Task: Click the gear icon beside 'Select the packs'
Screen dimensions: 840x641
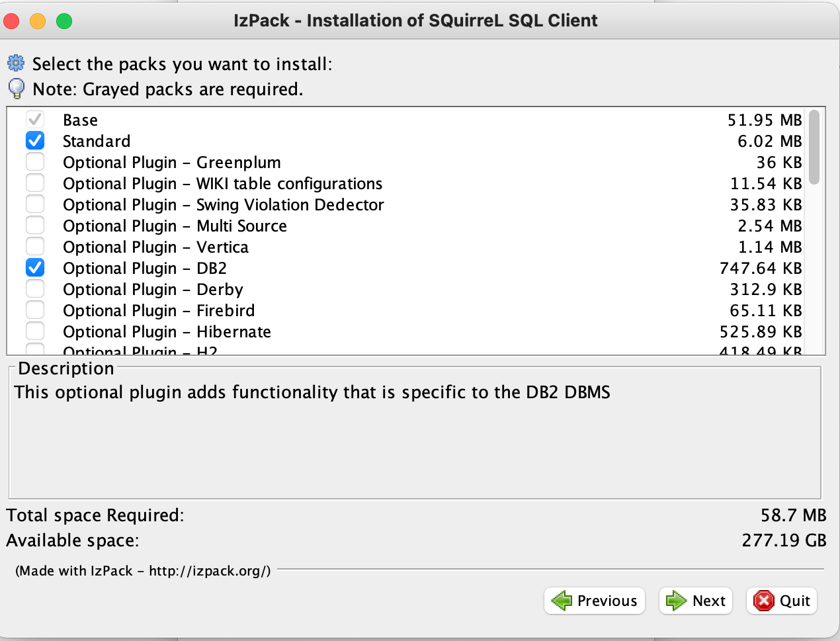Action: (x=15, y=64)
